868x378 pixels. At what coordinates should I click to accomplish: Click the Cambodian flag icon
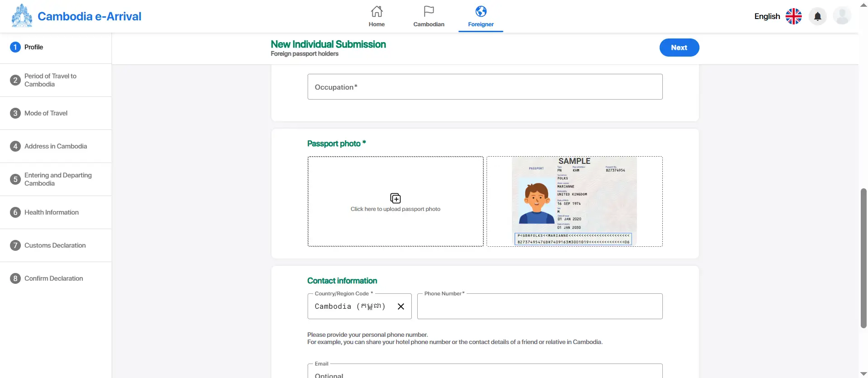pyautogui.click(x=429, y=11)
